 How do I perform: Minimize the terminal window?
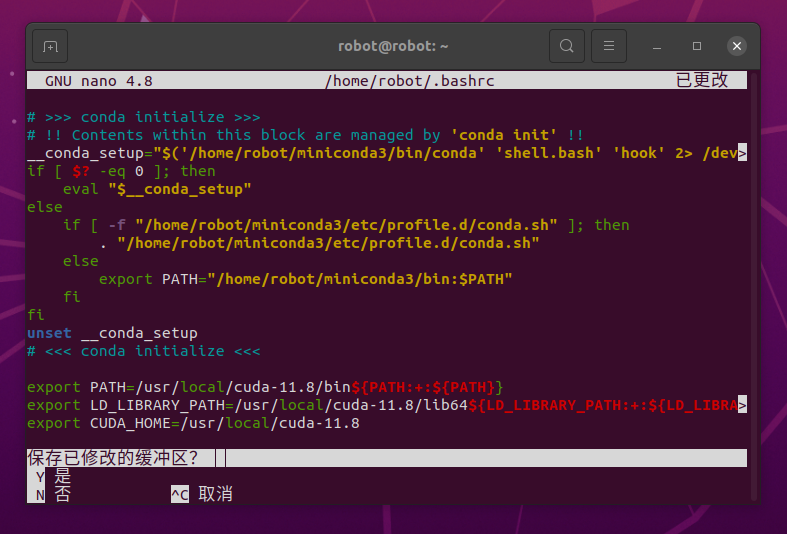pos(657,46)
